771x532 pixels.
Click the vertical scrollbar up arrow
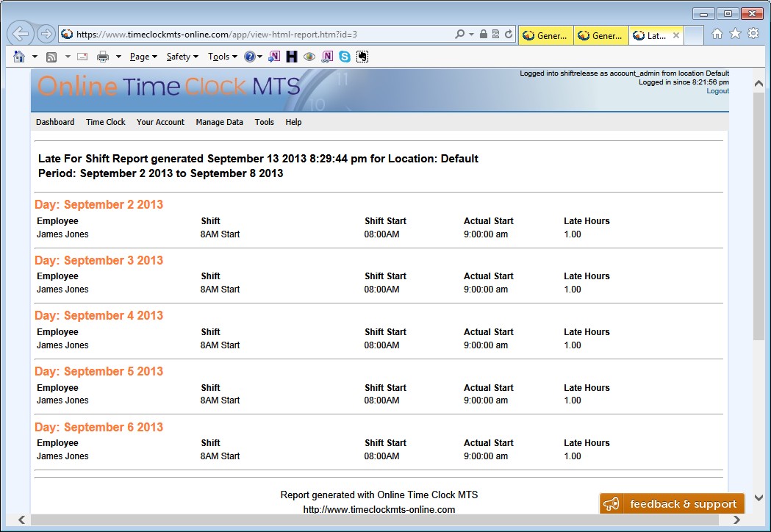(x=759, y=84)
